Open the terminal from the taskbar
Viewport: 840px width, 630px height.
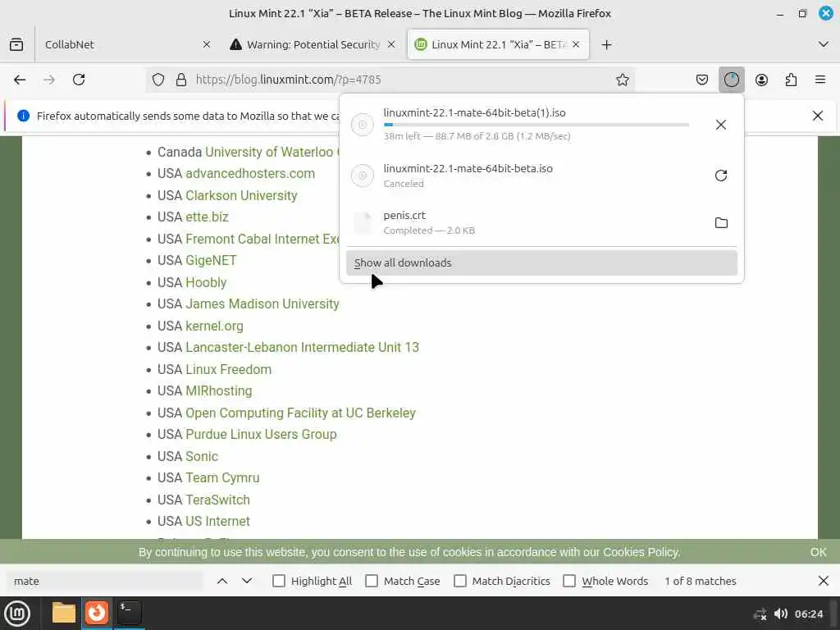[x=129, y=614]
